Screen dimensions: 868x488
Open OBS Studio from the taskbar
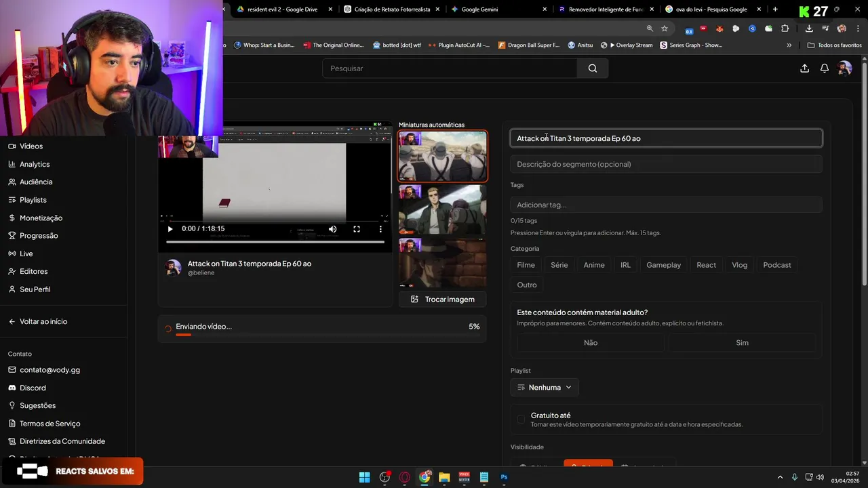tap(384, 477)
